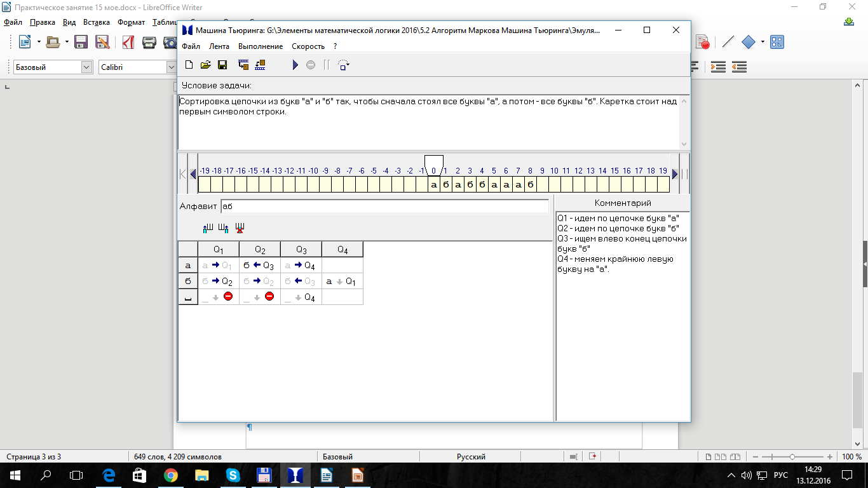Click the grayed stop execution icon
Image resolution: width=868 pixels, height=488 pixels.
(311, 65)
